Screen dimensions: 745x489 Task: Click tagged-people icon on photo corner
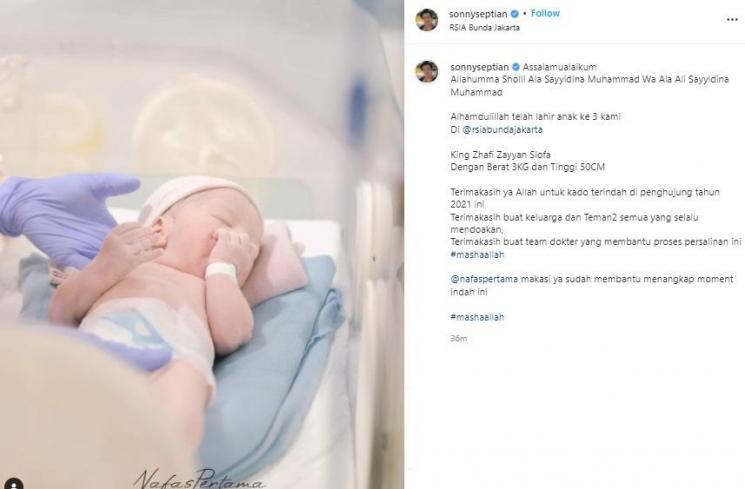[13, 483]
